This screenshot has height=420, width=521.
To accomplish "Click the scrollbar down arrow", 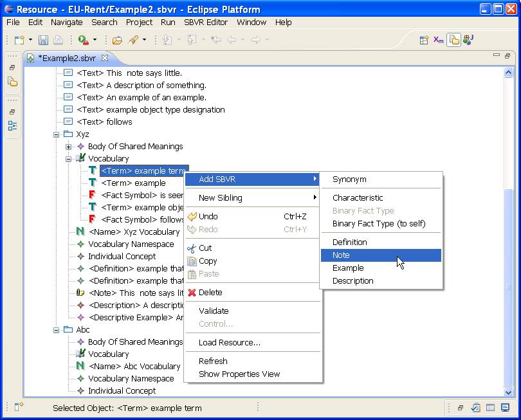I will pos(508,392).
